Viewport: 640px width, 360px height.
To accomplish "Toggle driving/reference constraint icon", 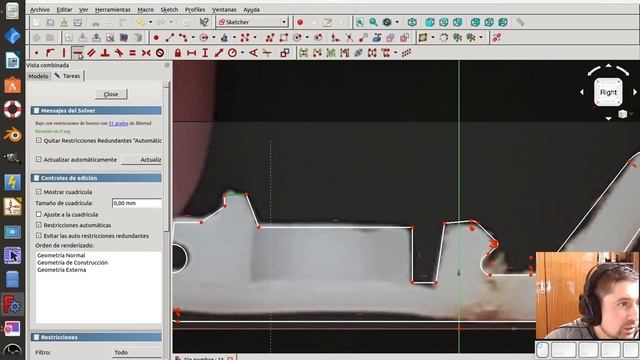I will (x=285, y=53).
